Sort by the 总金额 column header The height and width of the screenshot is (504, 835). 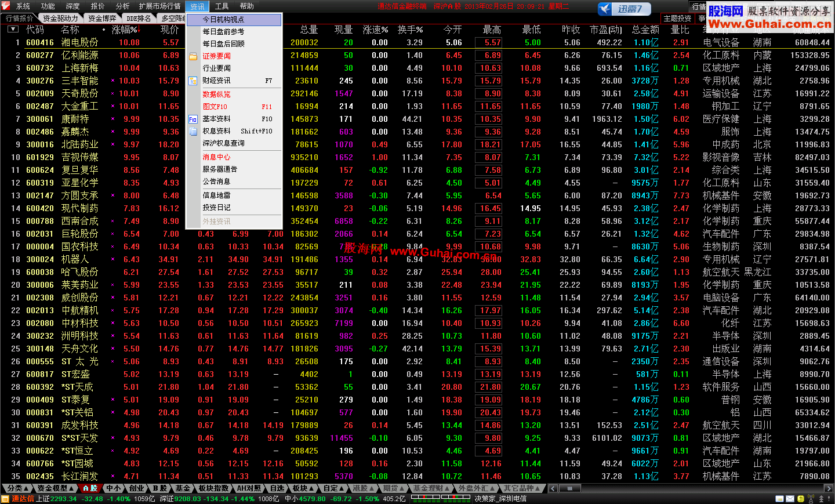pyautogui.click(x=645, y=30)
